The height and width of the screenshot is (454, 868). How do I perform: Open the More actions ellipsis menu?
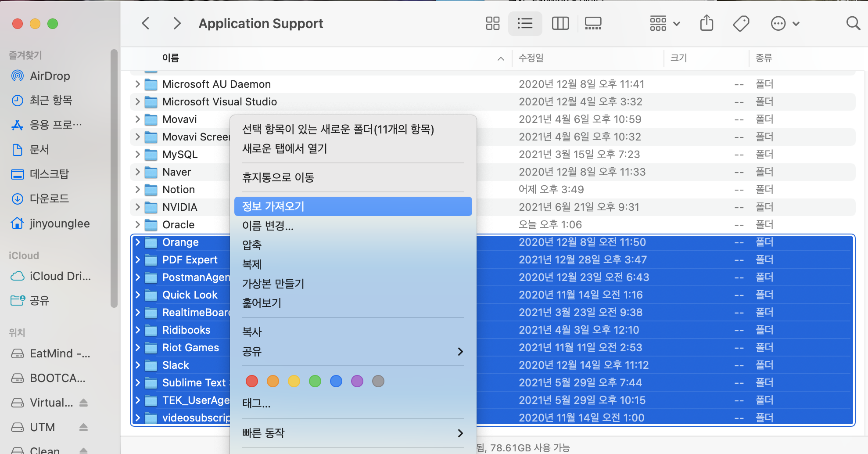[x=785, y=23]
